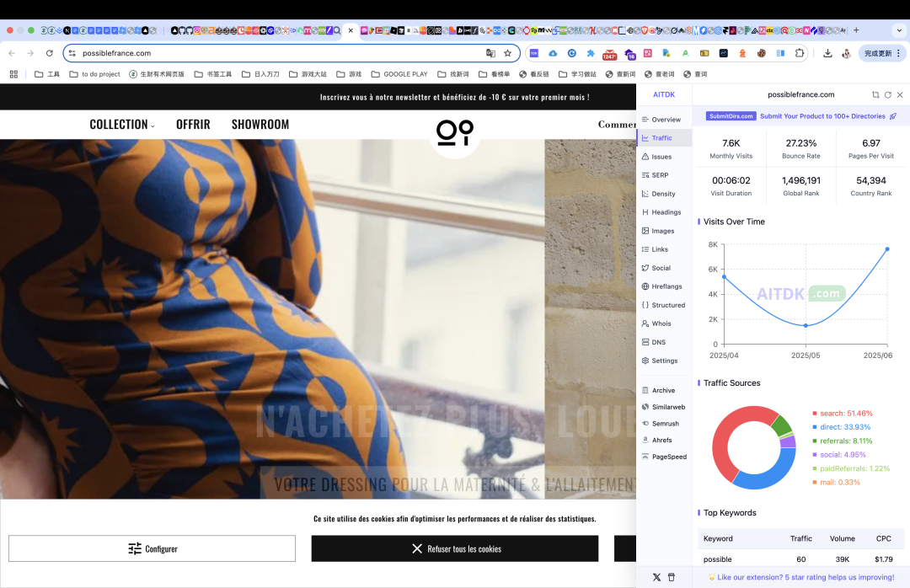The height and width of the screenshot is (588, 910).
Task: Click the 2025/05 data point on chart
Action: coord(806,326)
